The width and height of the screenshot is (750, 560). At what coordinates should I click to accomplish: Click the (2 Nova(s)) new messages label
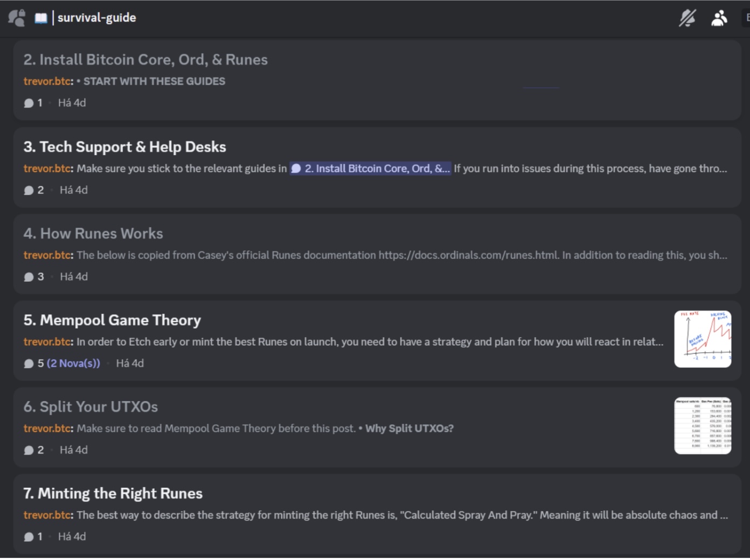[73, 363]
